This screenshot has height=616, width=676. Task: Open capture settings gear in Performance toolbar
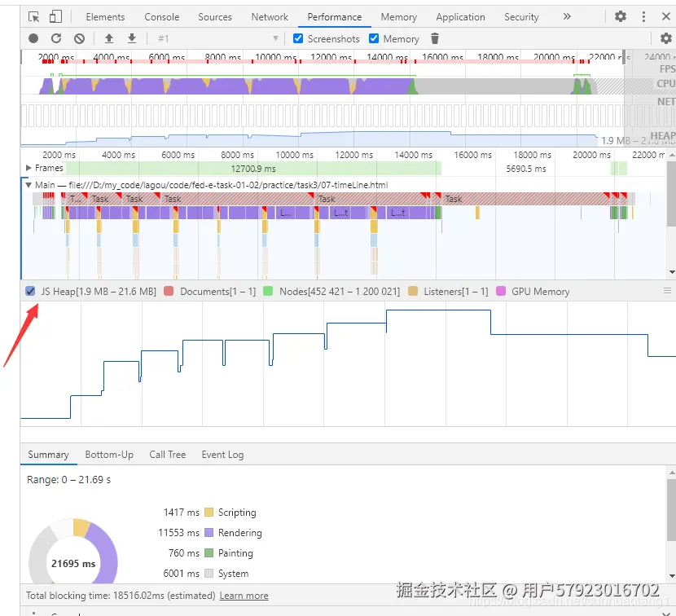click(x=666, y=38)
